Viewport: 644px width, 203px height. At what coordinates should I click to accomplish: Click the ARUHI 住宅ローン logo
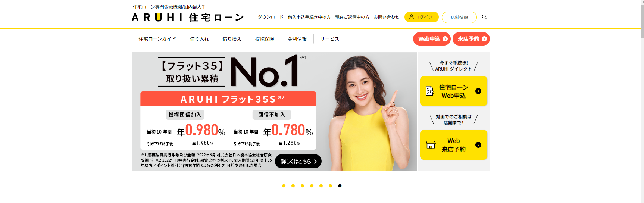click(188, 18)
